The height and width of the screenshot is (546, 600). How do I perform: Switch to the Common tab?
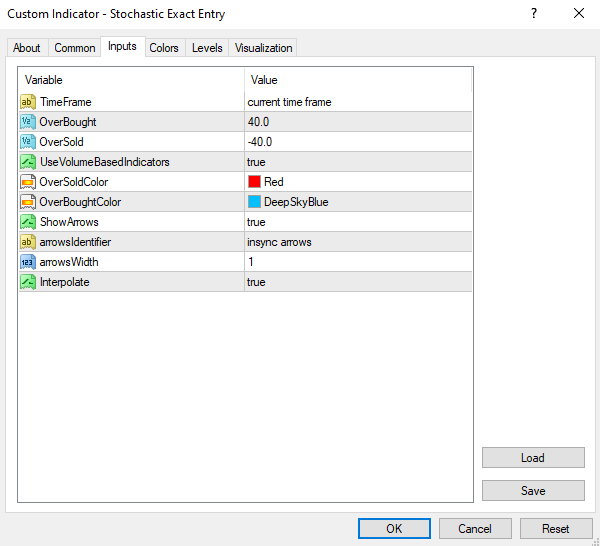(x=75, y=48)
